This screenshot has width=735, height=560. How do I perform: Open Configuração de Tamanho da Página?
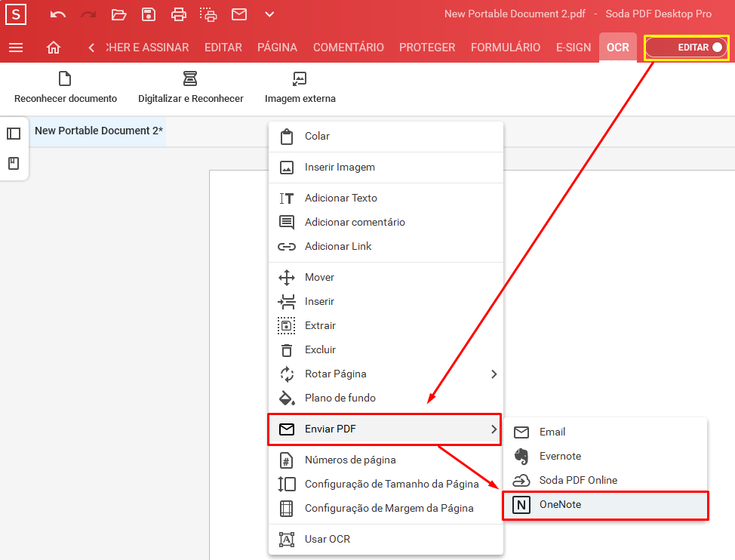[x=386, y=484]
